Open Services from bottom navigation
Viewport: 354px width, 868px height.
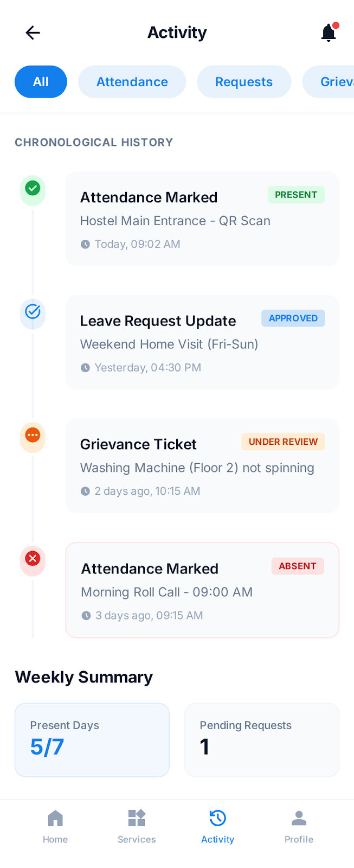[x=137, y=826]
